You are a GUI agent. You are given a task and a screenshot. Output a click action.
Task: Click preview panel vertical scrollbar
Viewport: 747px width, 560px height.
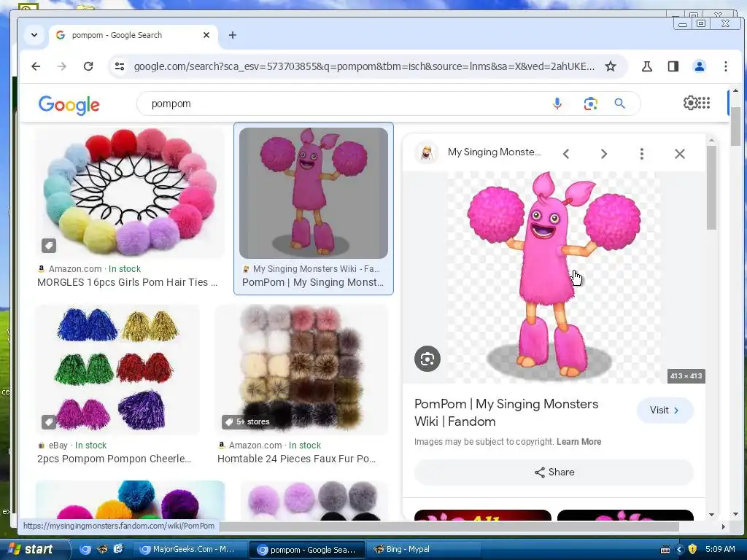click(x=711, y=187)
